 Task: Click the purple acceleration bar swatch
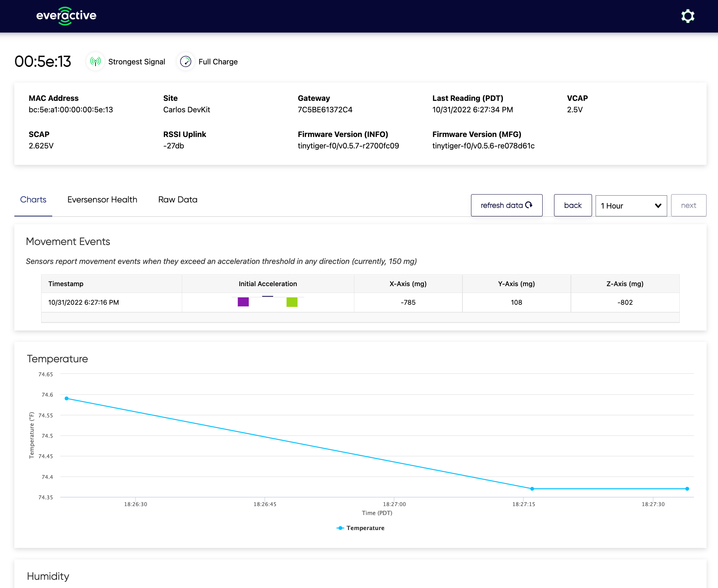[243, 302]
